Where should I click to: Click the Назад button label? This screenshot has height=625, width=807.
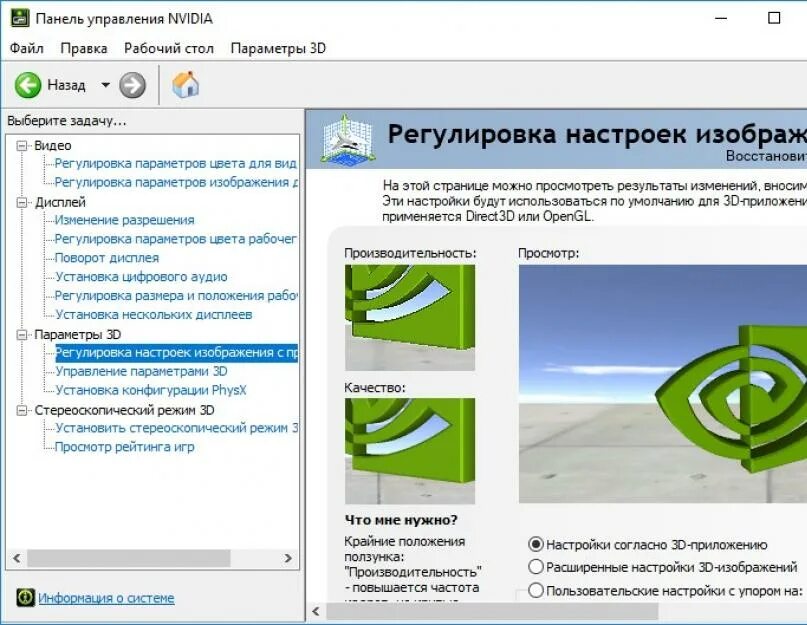pos(66,85)
